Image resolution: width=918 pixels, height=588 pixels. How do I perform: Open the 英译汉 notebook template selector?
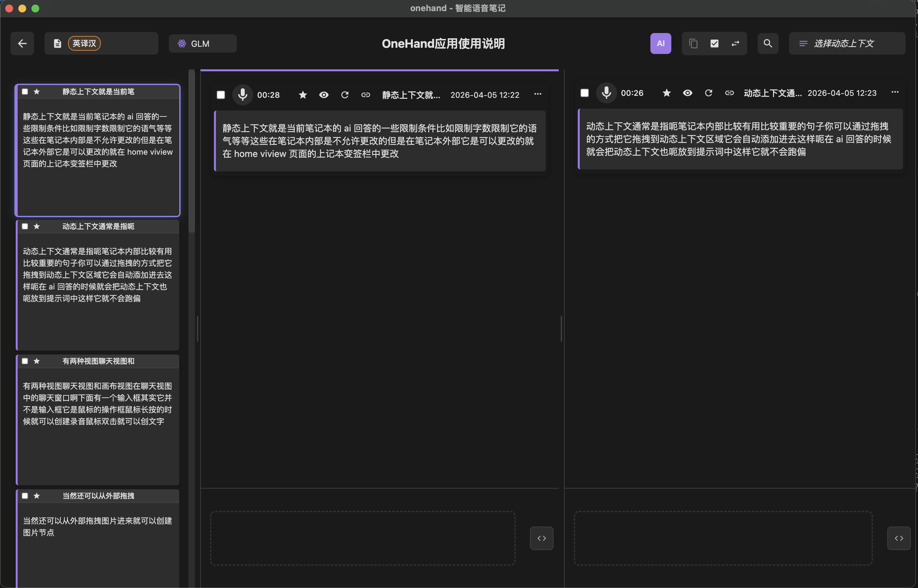coord(101,43)
